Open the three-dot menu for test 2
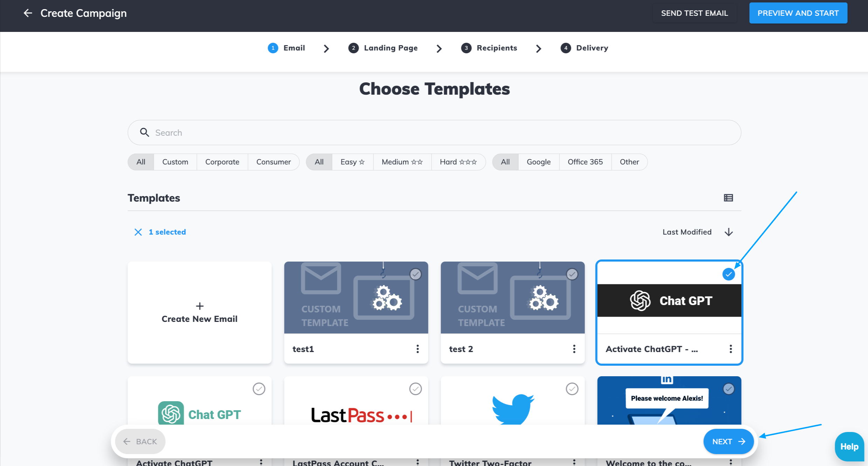The image size is (868, 466). 574,349
